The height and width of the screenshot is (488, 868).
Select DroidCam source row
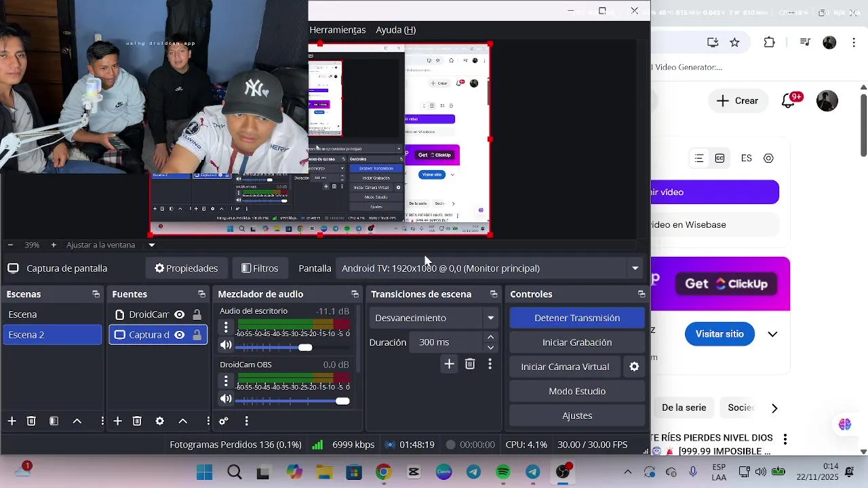pyautogui.click(x=158, y=314)
